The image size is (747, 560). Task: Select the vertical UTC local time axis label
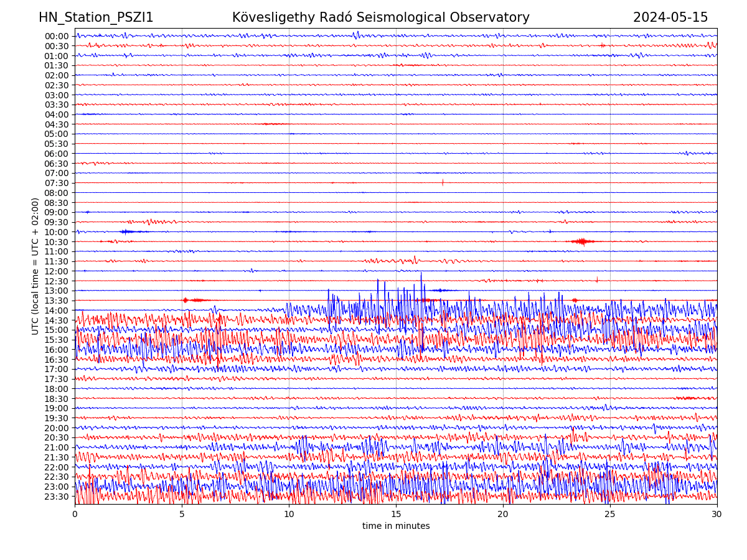[35, 266]
